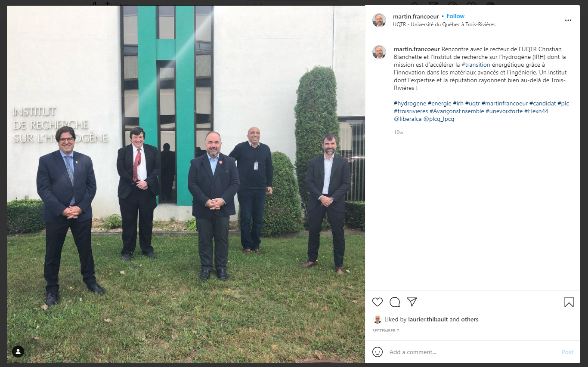Open the three-dot more options menu
Viewport: 588px width, 367px height.
tap(568, 20)
